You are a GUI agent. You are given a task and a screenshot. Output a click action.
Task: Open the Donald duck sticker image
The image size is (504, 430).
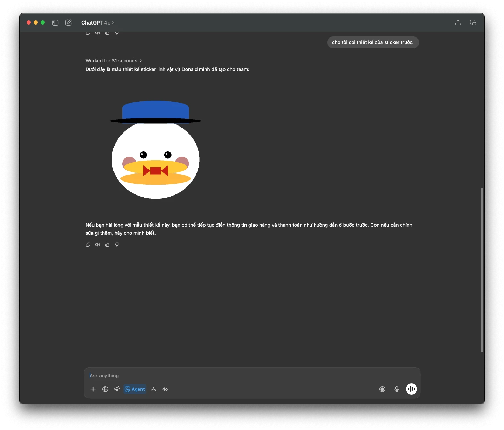click(x=156, y=150)
